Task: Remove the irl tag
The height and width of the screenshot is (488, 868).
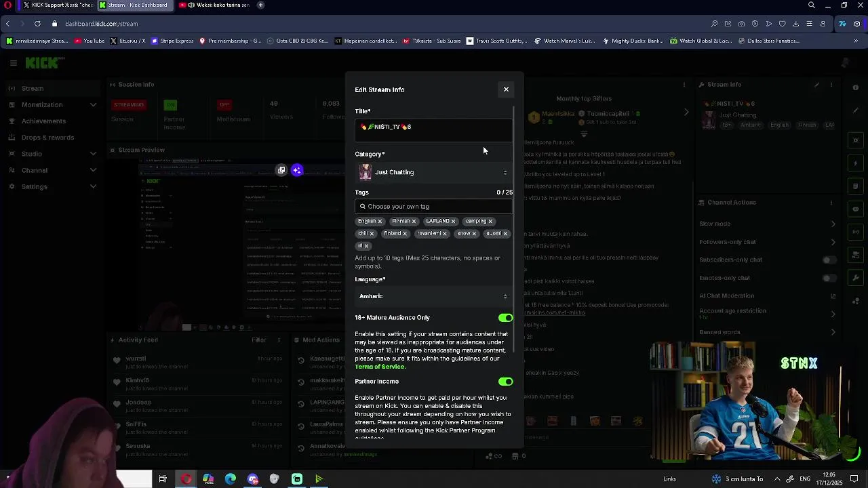Action: (366, 246)
